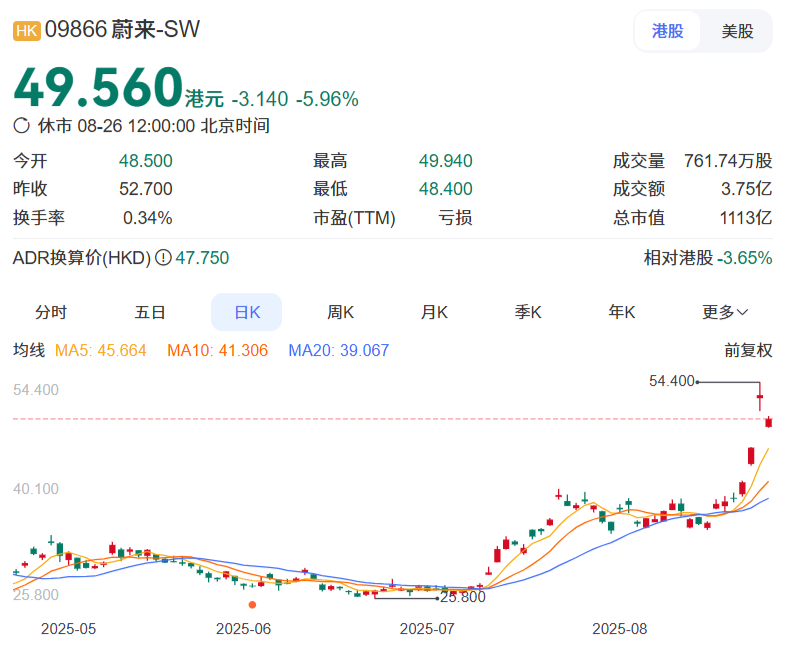The image size is (786, 652).
Task: Click 总市值 value 1113亿
Action: click(746, 218)
